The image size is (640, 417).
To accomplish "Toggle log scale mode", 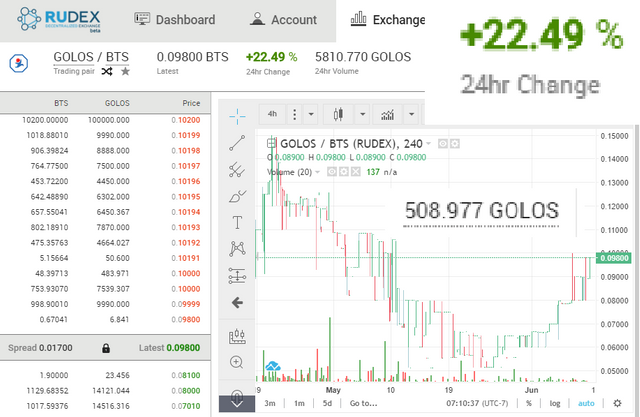I will tap(555, 404).
